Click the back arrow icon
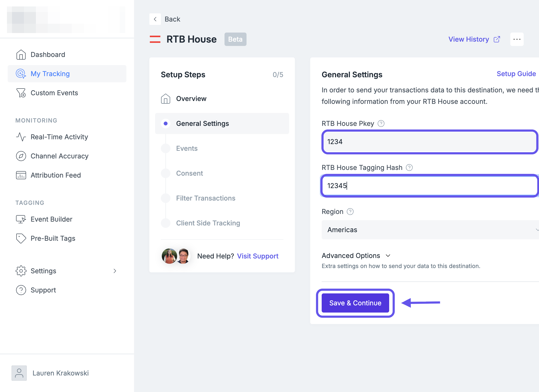This screenshot has width=539, height=392. click(155, 19)
